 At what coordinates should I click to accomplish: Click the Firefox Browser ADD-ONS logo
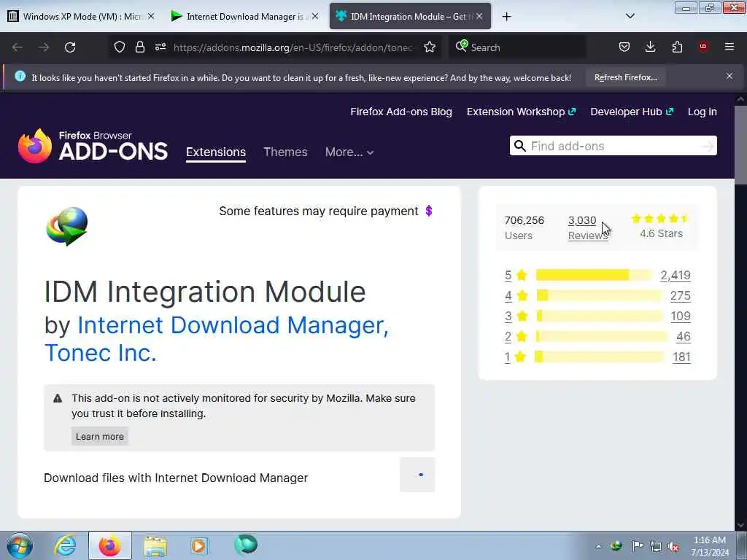click(x=93, y=146)
